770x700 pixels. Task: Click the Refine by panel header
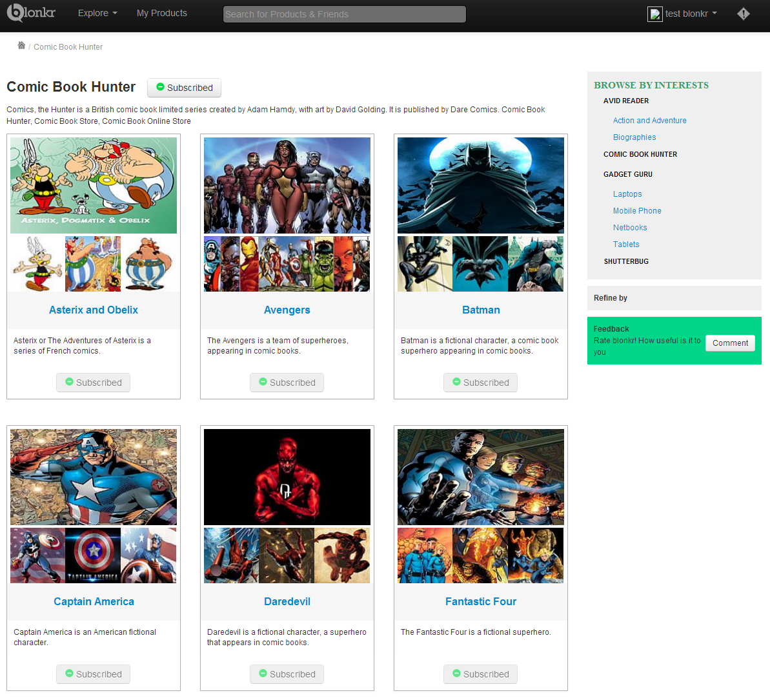coord(674,298)
